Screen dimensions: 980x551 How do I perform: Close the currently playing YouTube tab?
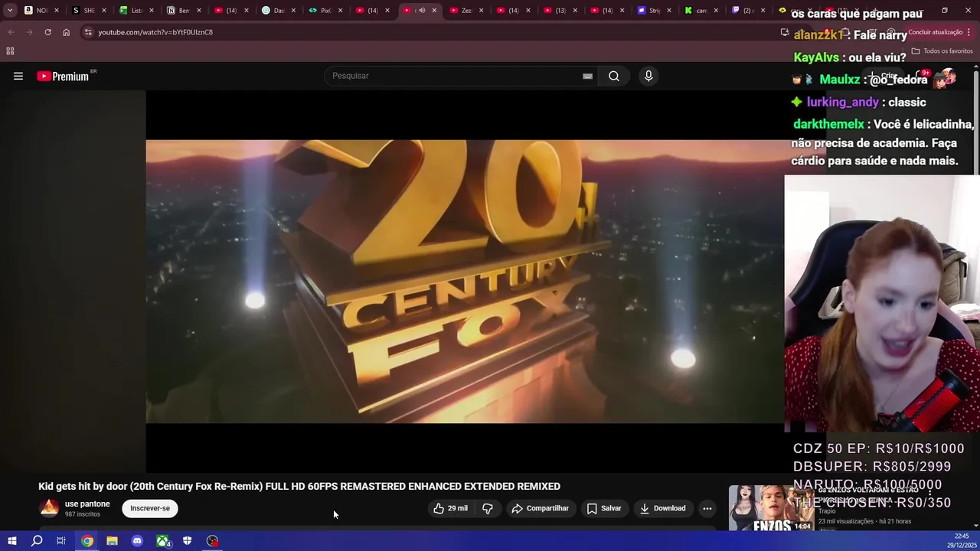click(x=435, y=11)
